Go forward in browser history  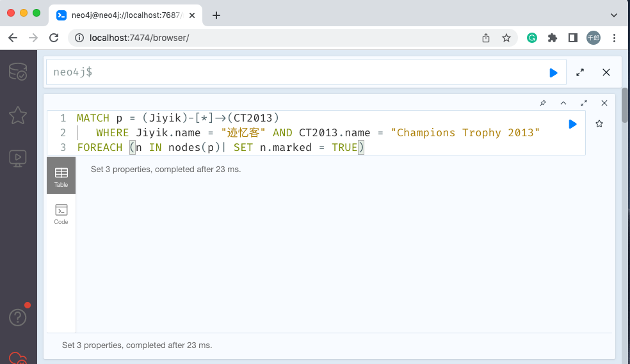click(x=33, y=38)
